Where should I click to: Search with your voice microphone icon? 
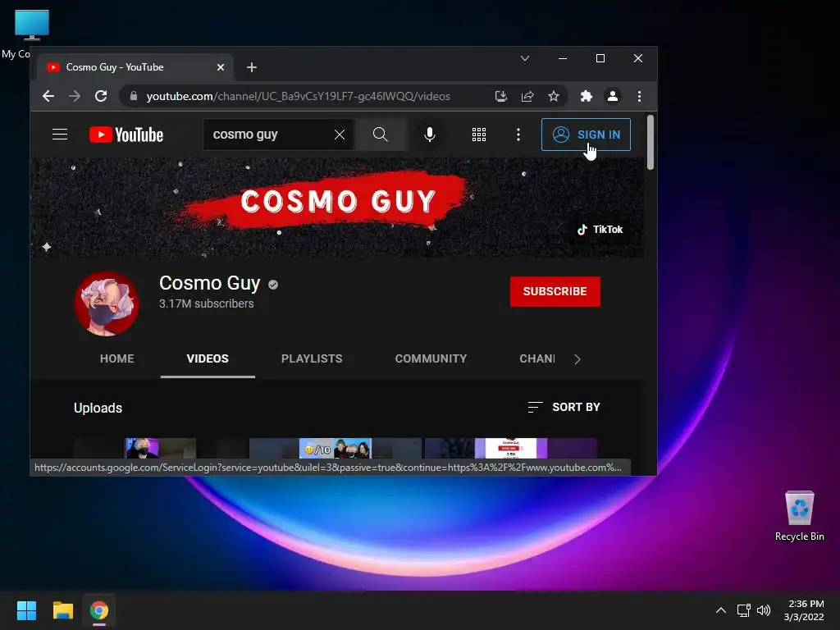[x=429, y=135]
